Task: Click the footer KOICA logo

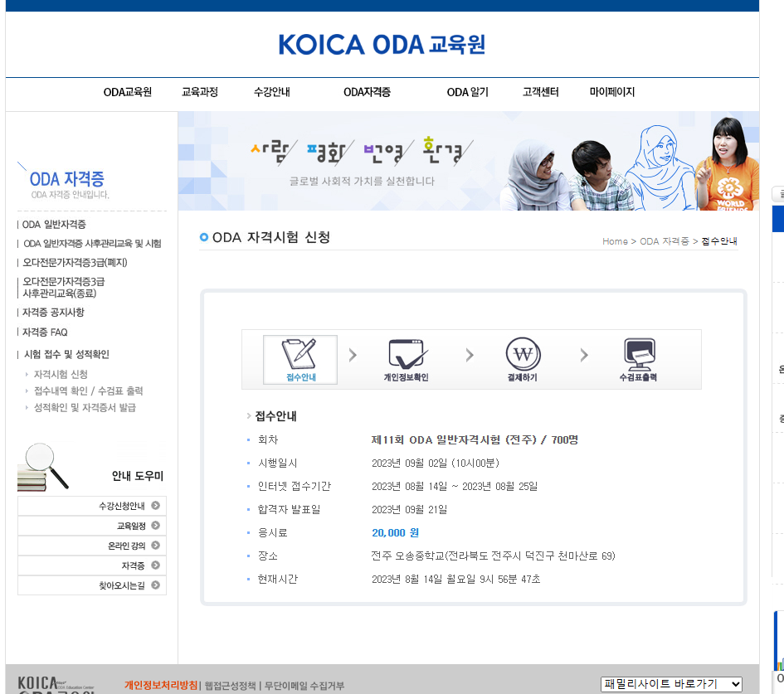Action: point(56,685)
